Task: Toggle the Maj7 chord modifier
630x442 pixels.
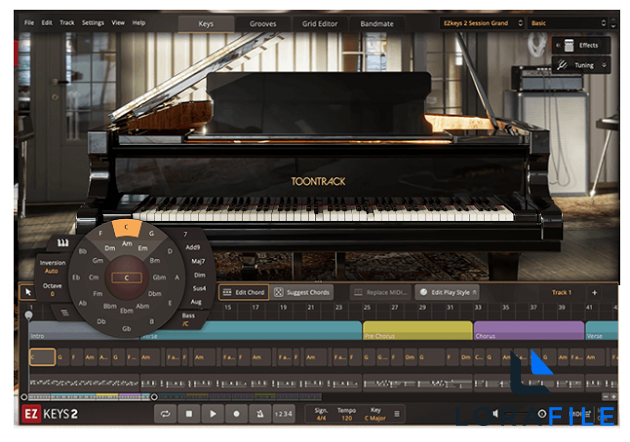Action: pos(198,261)
